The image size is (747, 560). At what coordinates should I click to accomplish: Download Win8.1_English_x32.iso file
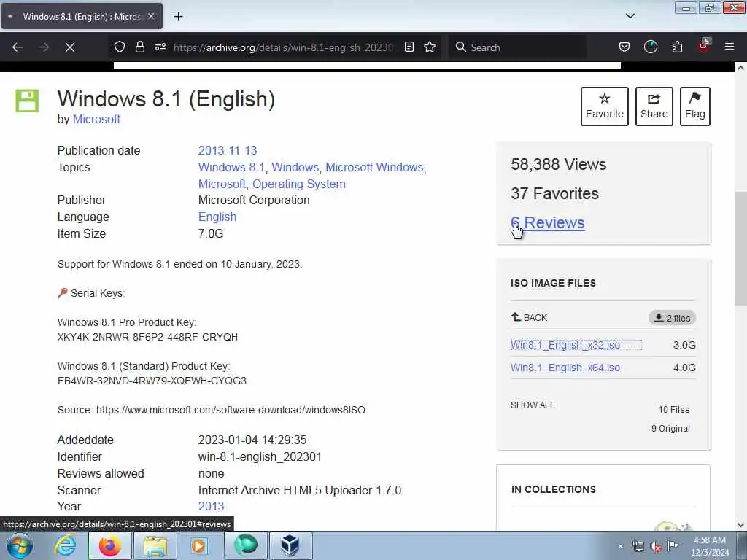[565, 345]
